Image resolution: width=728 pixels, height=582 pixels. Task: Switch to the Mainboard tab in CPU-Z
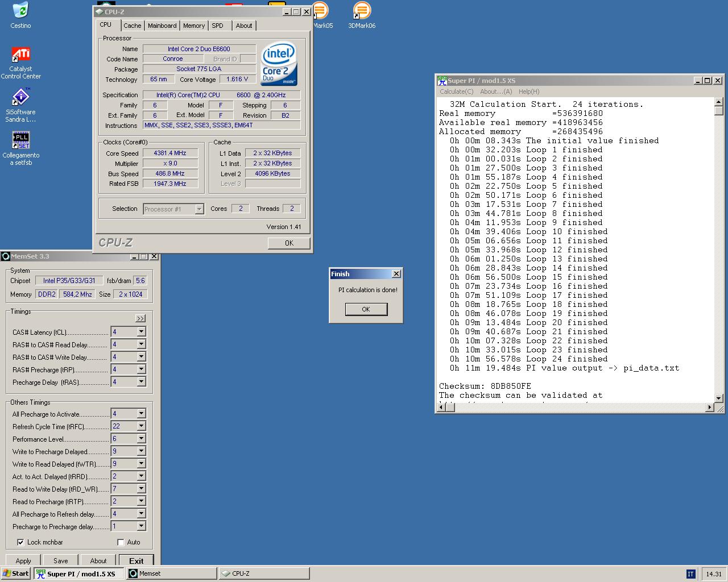point(162,26)
